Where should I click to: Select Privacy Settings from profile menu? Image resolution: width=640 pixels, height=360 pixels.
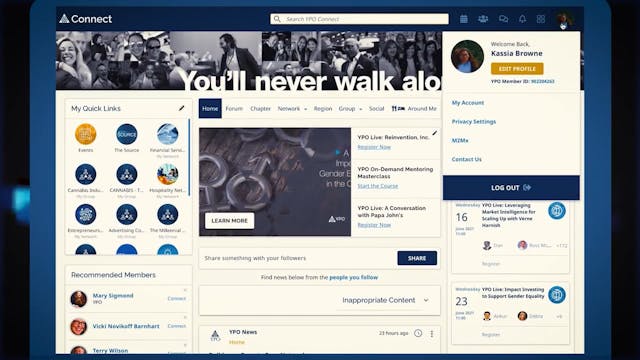pos(474,122)
